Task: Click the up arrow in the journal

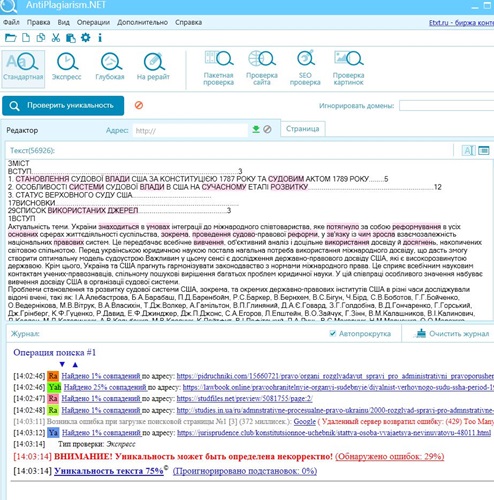Action: (75, 364)
